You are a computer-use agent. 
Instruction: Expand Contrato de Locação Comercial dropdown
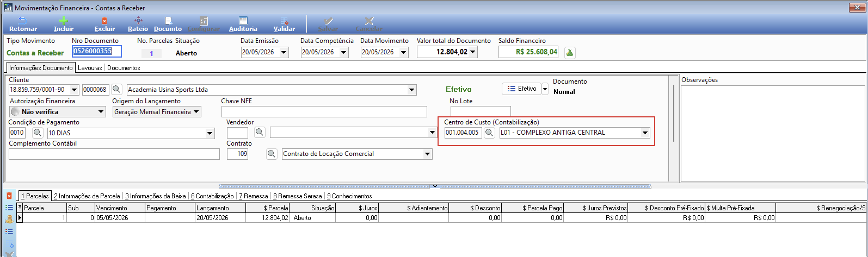click(427, 154)
